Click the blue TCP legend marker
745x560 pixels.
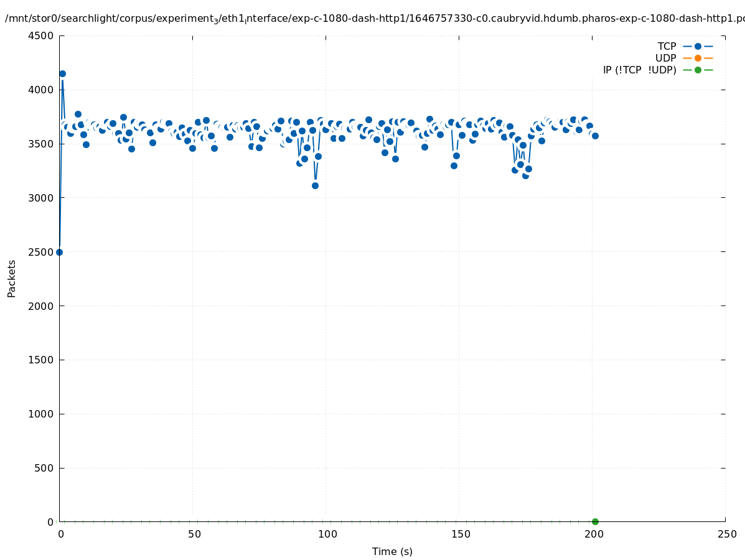coord(698,47)
